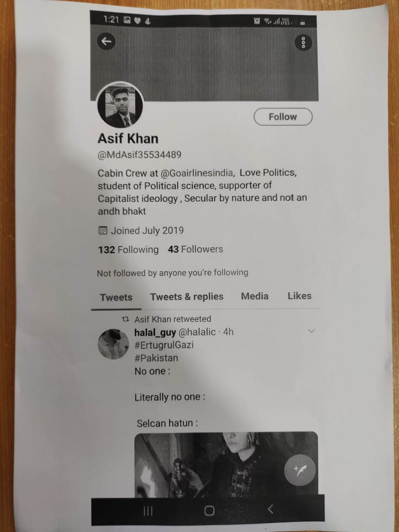Viewport: 399px width, 532px height.
Task: Select the Likes tab
Action: pyautogui.click(x=299, y=295)
